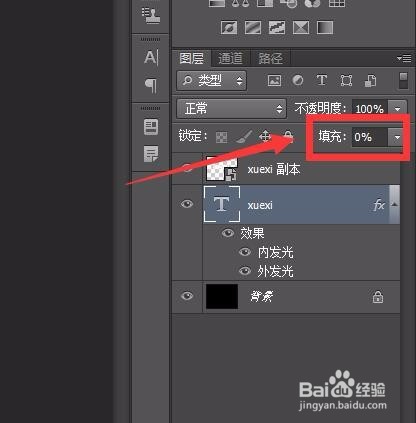The height and width of the screenshot is (423, 416).
Task: Click the envelope-like X adjustment icon
Action: 301,27
